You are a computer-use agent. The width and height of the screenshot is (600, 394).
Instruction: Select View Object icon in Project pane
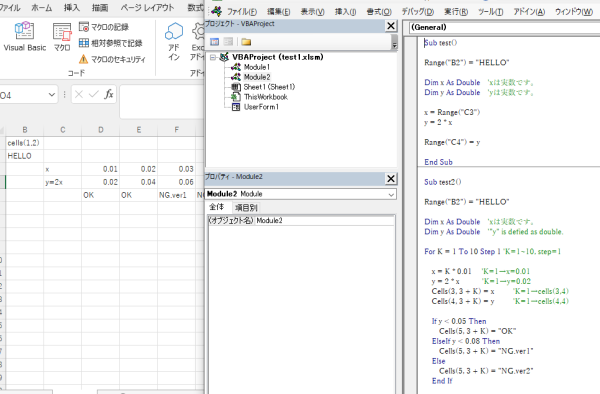pyautogui.click(x=228, y=42)
